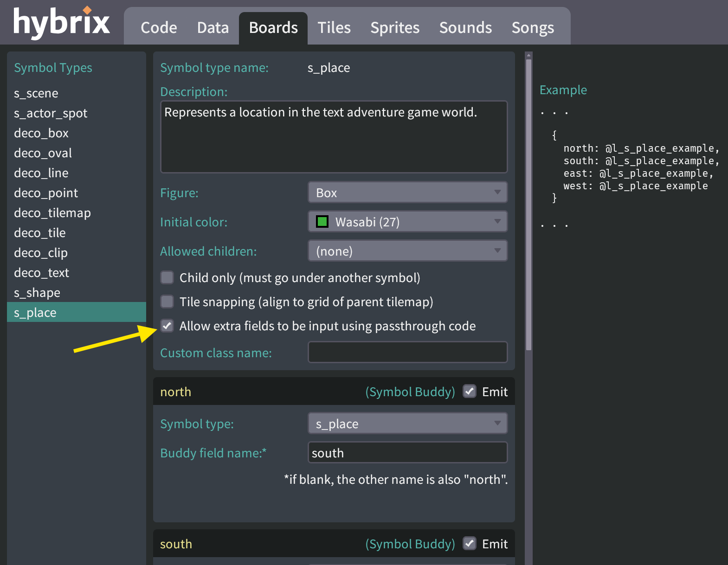Image resolution: width=728 pixels, height=565 pixels.
Task: Toggle Emit checkbox for north field
Action: pos(470,392)
